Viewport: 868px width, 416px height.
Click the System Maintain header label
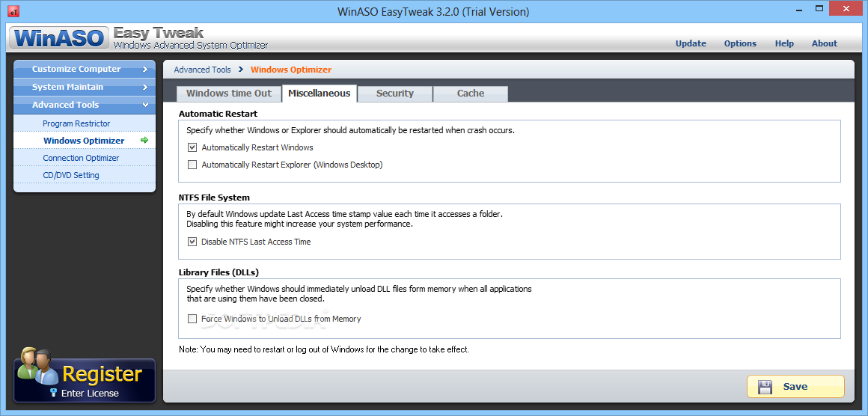(67, 87)
